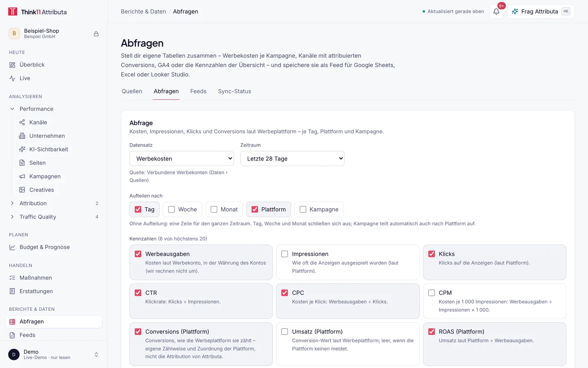Expand the Attribution section chevron

(12, 203)
